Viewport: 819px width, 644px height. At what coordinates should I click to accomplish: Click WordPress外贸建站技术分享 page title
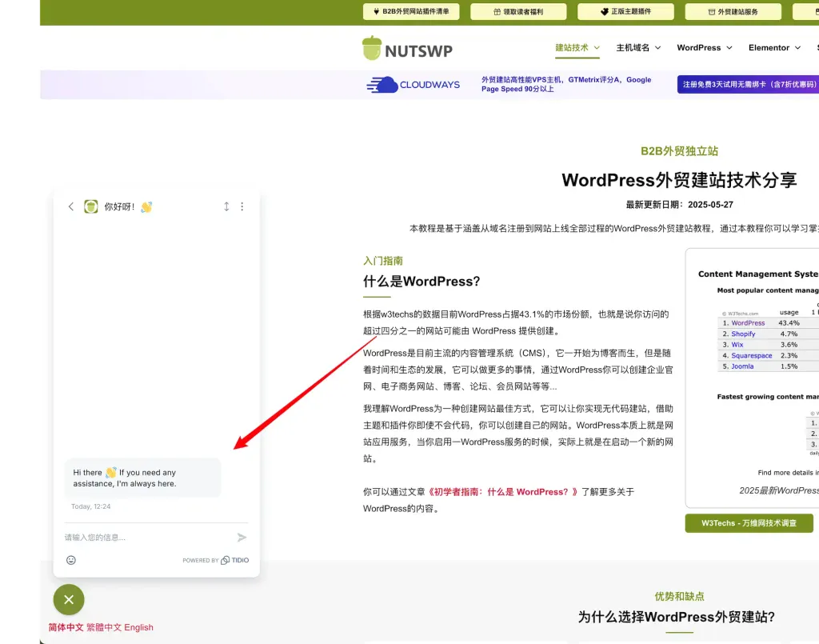tap(679, 180)
